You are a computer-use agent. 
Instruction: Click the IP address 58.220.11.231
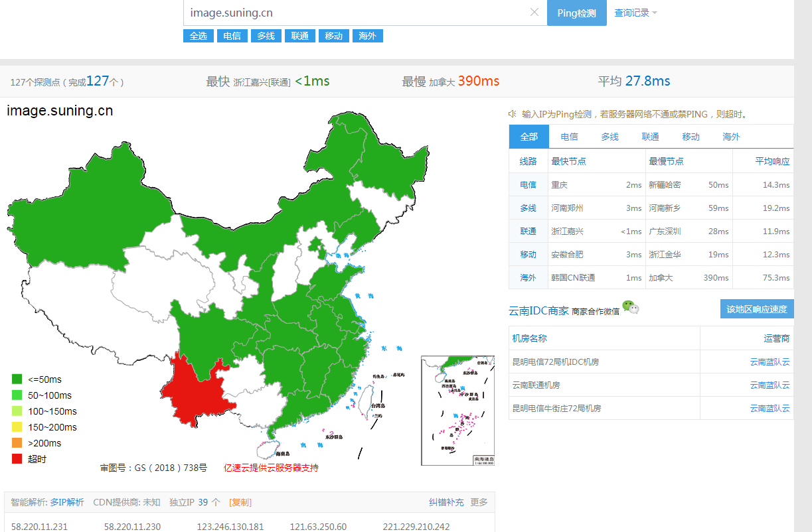[40, 527]
